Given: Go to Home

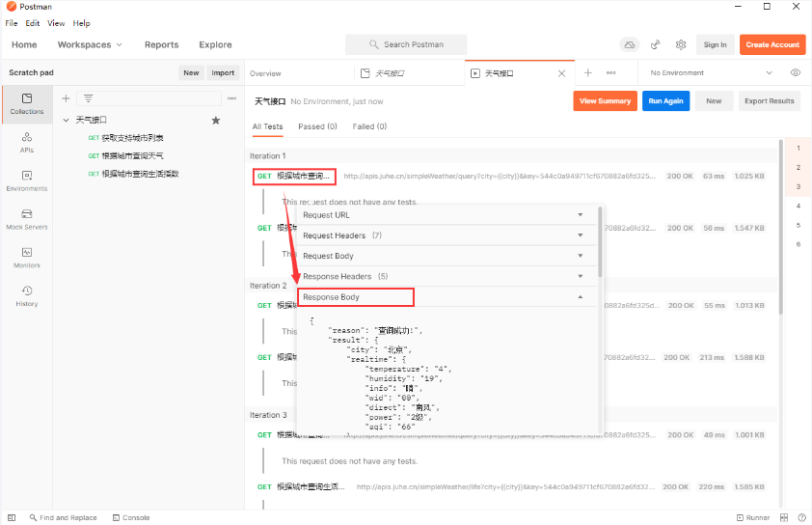Looking at the screenshot, I should tap(24, 44).
